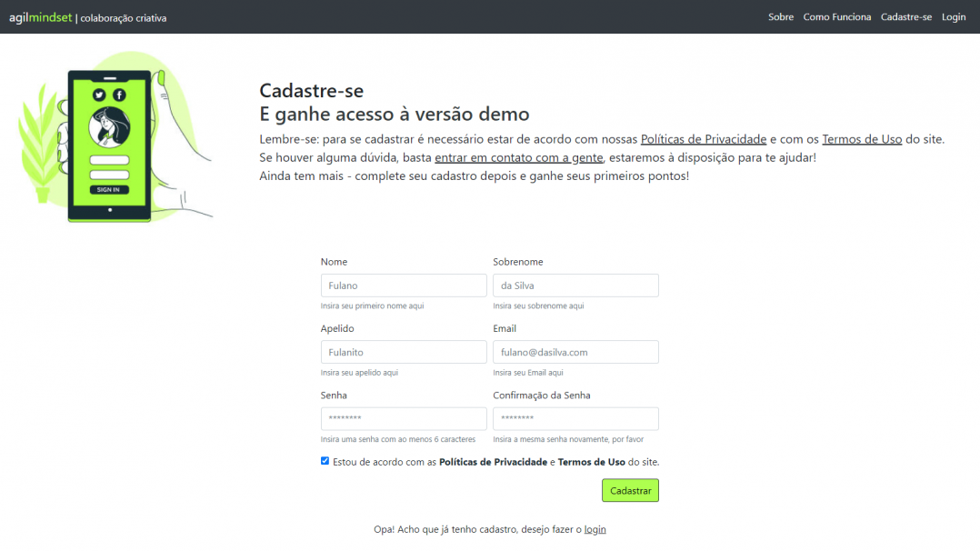Open the Políticas de Privacidade link
The width and height of the screenshot is (980, 551).
pos(703,138)
